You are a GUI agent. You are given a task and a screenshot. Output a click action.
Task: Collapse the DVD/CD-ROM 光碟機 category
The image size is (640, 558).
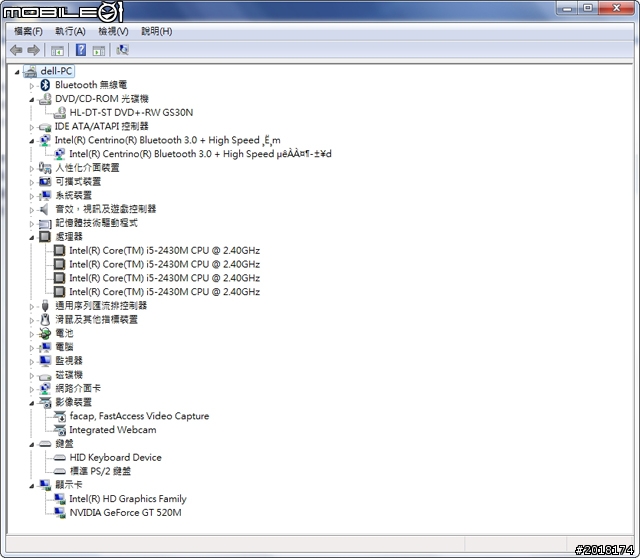pyautogui.click(x=31, y=100)
